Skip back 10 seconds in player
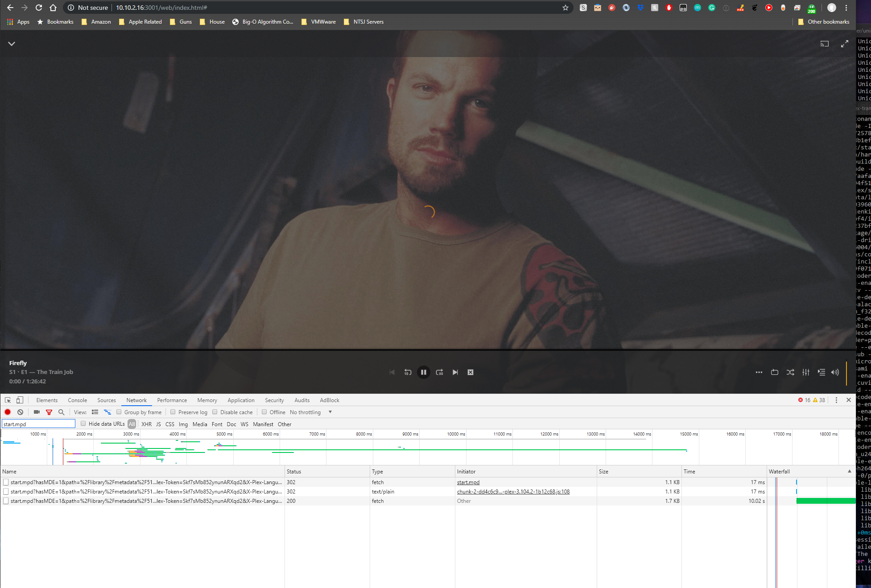This screenshot has width=871, height=588. point(408,372)
